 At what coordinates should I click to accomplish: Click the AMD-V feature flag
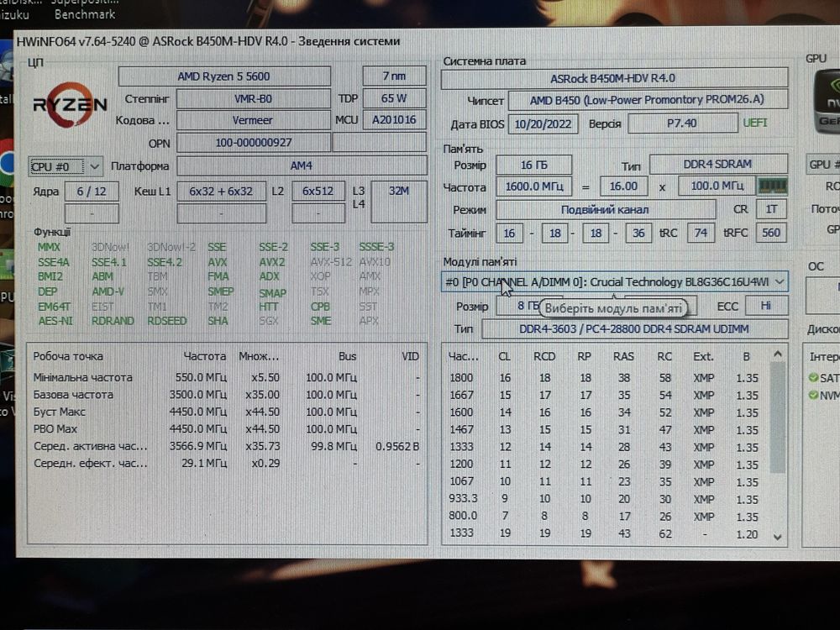pos(108,292)
